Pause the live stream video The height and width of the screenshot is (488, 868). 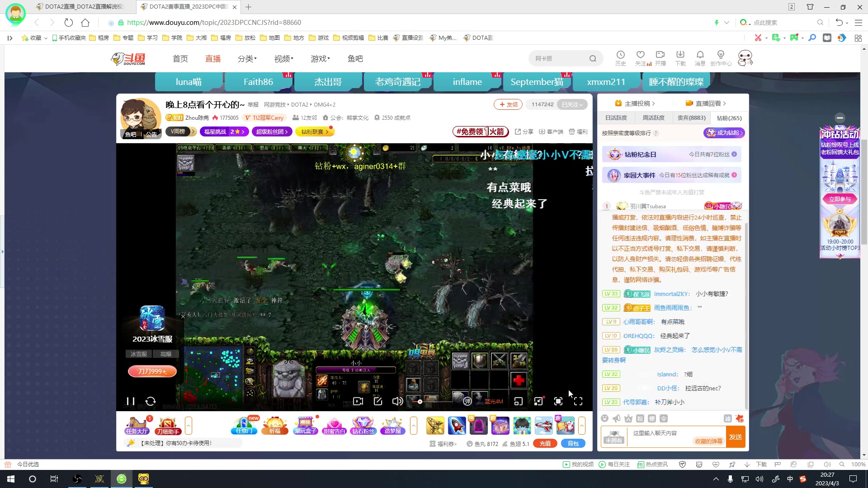click(131, 401)
